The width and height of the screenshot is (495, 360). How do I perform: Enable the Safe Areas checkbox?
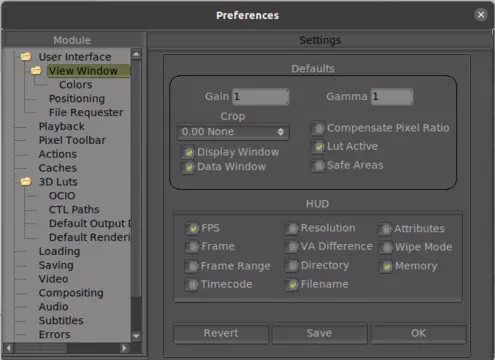pos(318,165)
